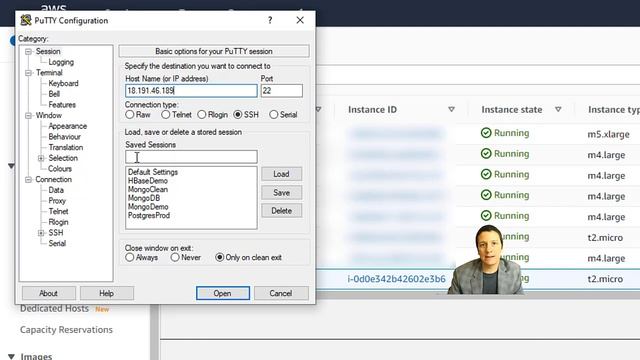The image size is (640, 360).
Task: Click the help question mark in PuTTY title bar
Action: tap(270, 20)
